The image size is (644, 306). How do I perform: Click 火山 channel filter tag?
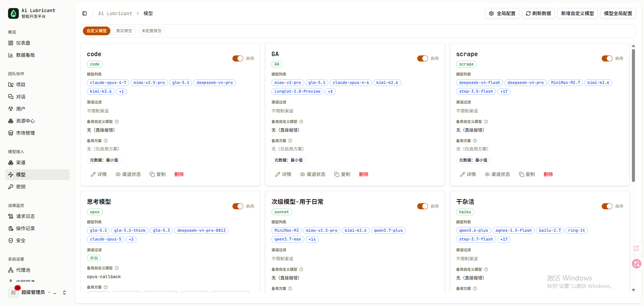pyautogui.click(x=94, y=258)
